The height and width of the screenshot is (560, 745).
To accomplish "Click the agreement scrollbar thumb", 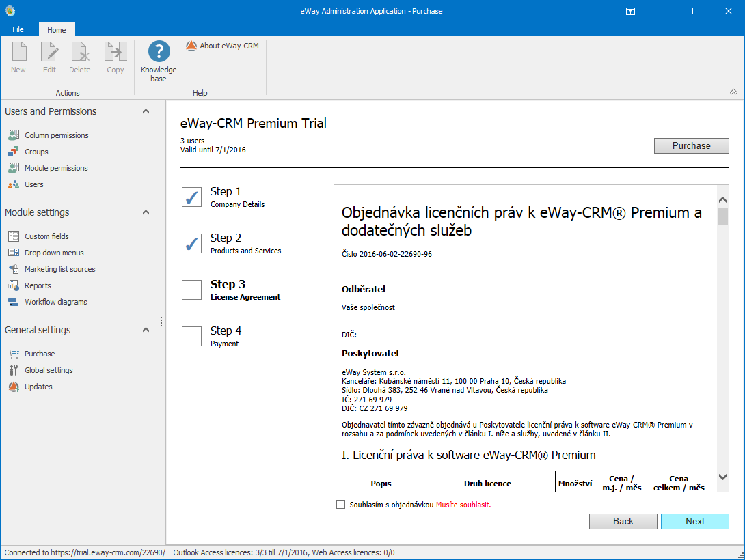I will click(x=722, y=216).
